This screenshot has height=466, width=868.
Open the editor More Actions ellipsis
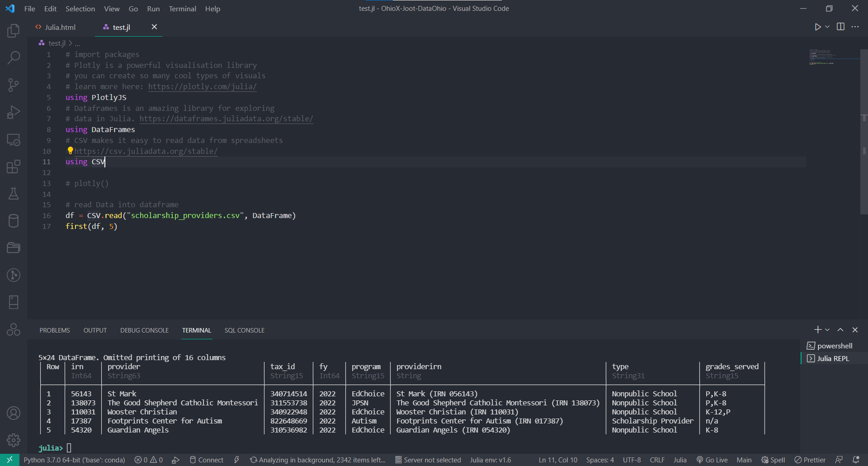click(x=855, y=27)
